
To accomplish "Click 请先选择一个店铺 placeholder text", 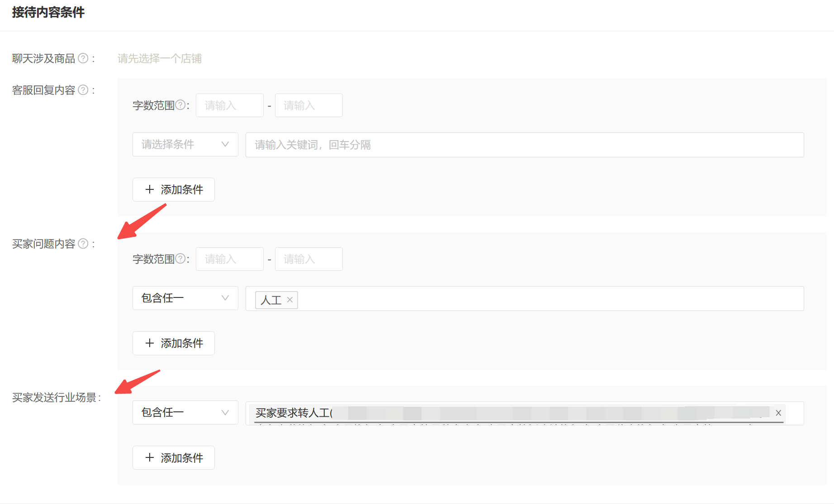I will (x=160, y=59).
